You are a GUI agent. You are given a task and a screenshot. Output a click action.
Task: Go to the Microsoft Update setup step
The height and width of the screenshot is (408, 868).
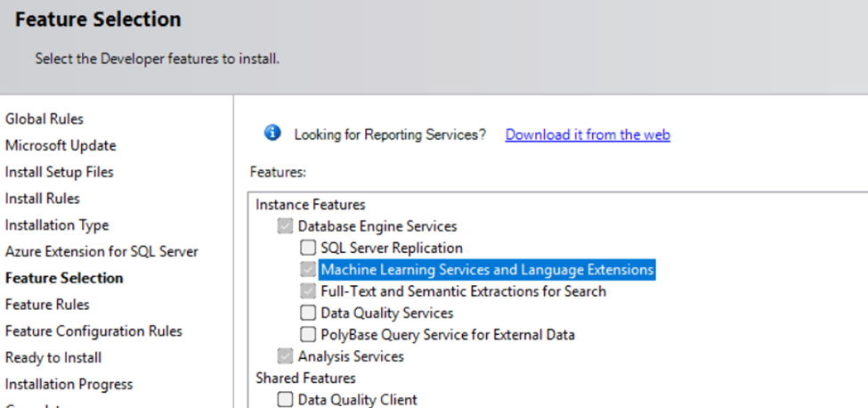[x=61, y=145]
